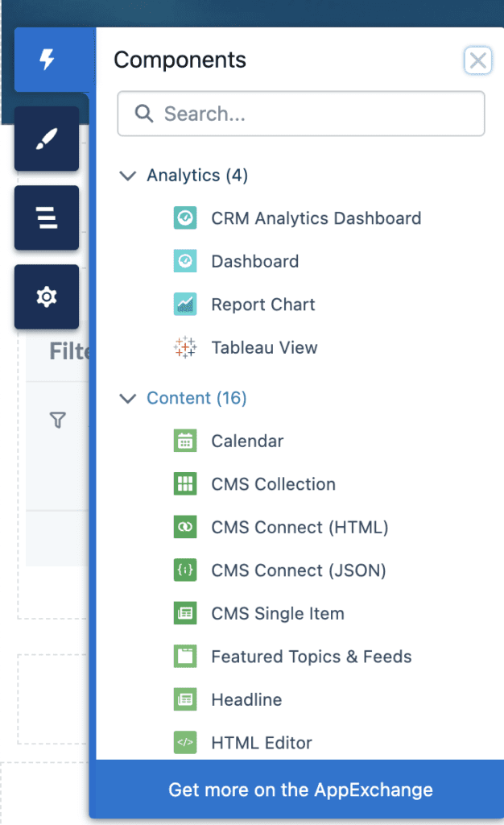Click the Tableau View component icon
Viewport: 504px width, 825px height.
(184, 347)
